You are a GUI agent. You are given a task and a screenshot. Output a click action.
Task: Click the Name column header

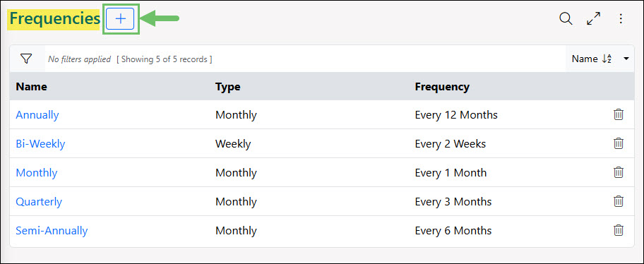pyautogui.click(x=31, y=87)
